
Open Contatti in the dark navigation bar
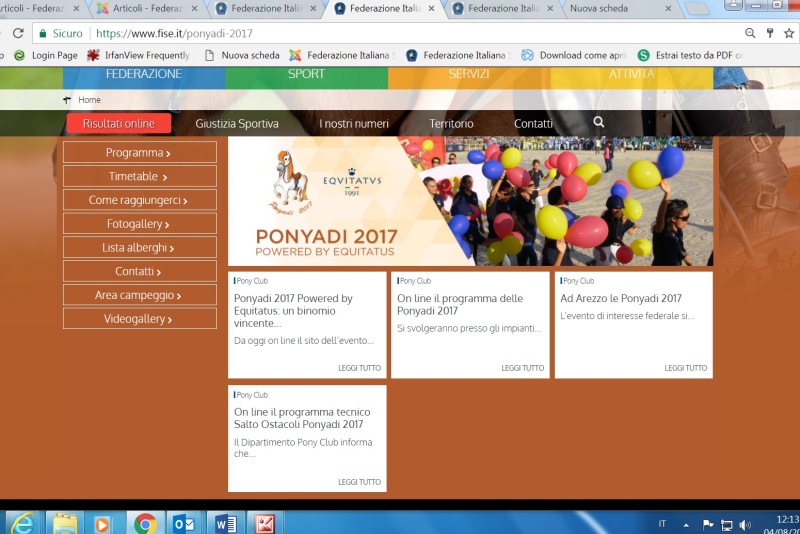tap(533, 123)
